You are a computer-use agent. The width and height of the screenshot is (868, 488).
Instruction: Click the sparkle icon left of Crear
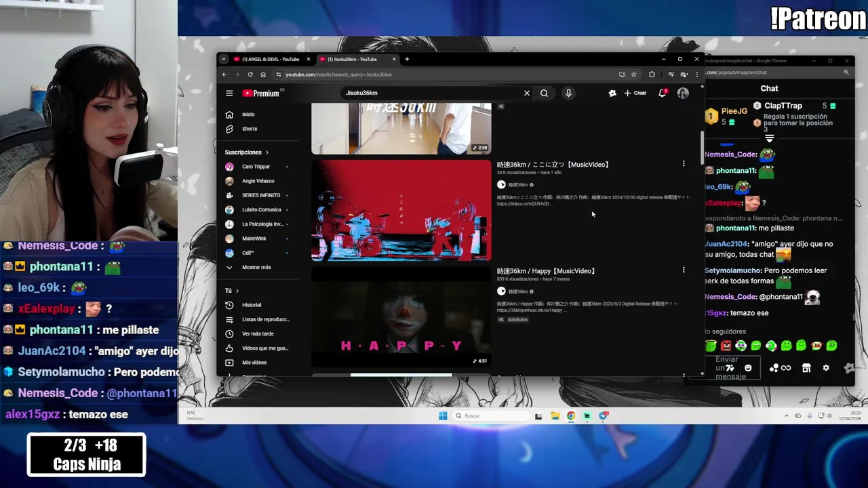pyautogui.click(x=612, y=93)
